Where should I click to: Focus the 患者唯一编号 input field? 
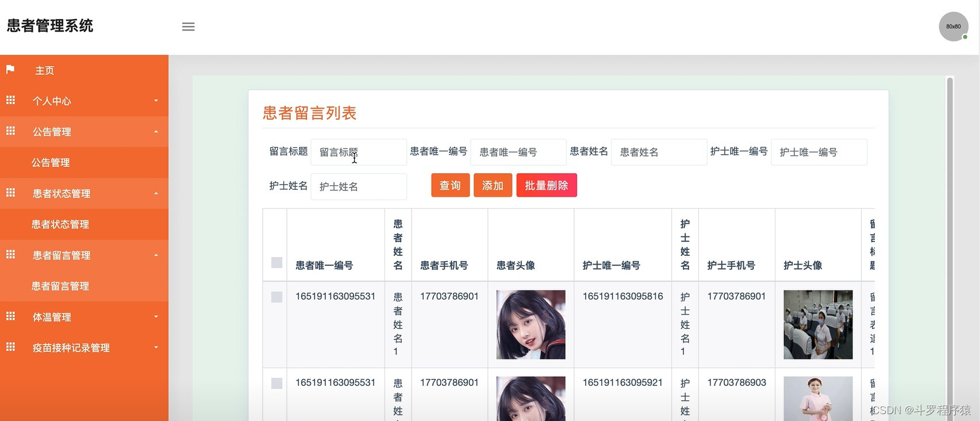[x=518, y=152]
